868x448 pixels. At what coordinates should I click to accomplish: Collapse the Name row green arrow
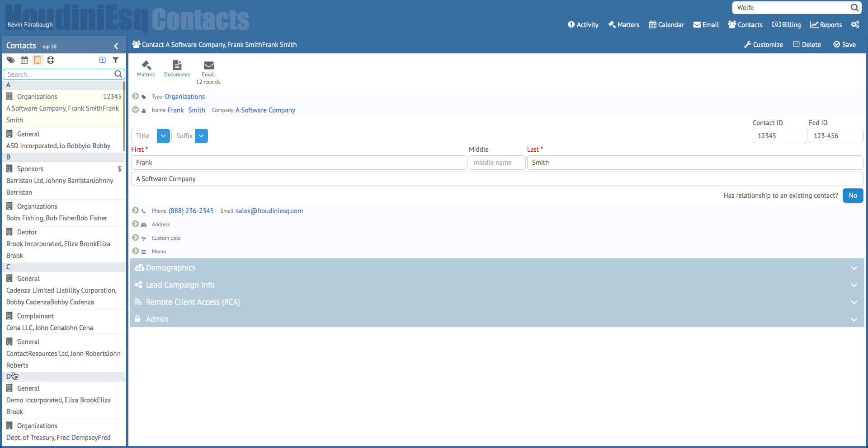click(x=136, y=110)
